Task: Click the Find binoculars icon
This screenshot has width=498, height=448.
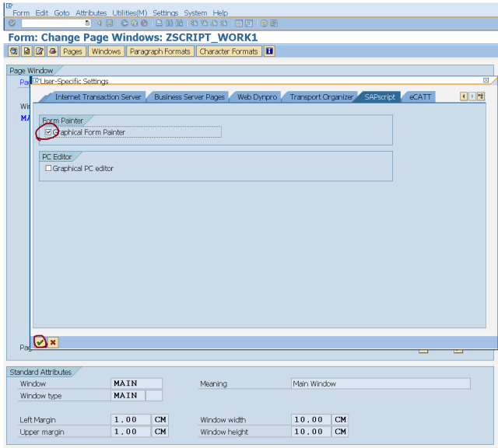Action: (x=169, y=23)
